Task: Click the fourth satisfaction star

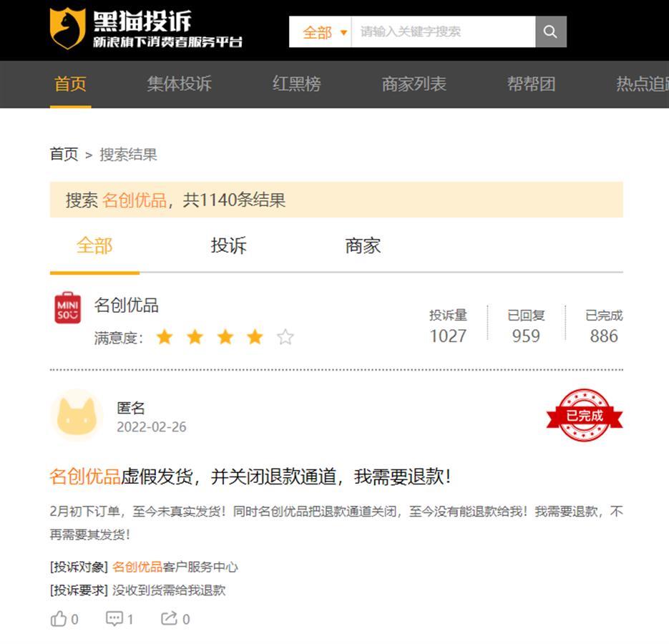Action: coord(255,337)
